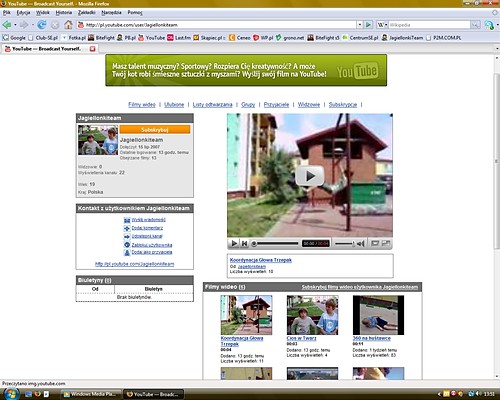
Task: Open the 360 na huśtawce video thumbnail
Action: 378,315
